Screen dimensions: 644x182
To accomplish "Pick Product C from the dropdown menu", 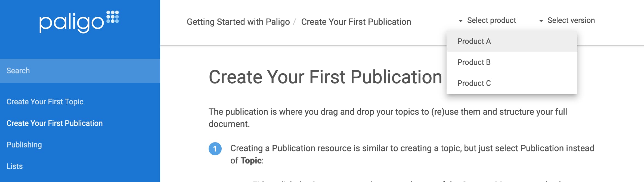I will 474,83.
